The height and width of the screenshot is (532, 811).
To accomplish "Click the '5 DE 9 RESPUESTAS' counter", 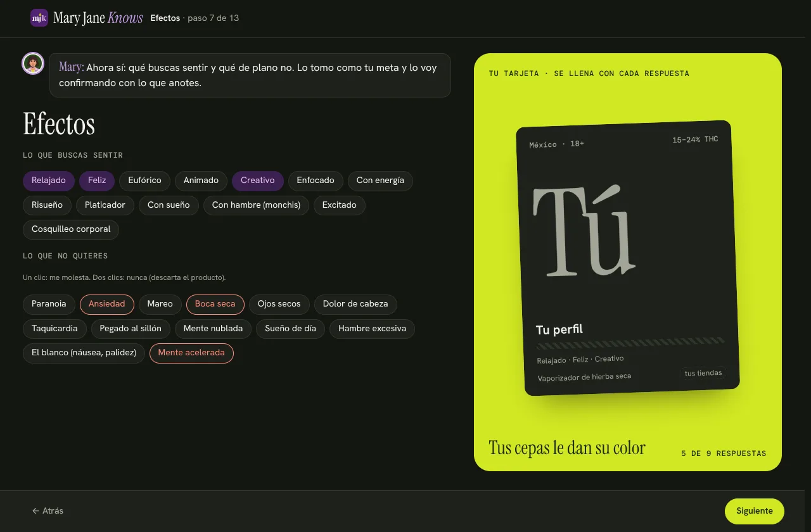I will [x=724, y=453].
